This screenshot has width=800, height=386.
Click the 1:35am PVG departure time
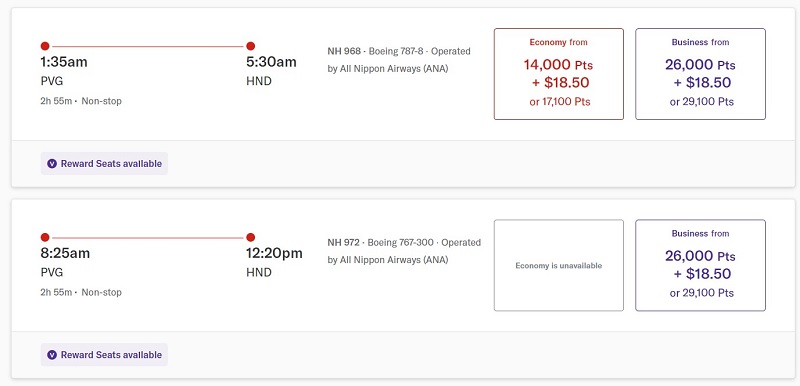[64, 62]
